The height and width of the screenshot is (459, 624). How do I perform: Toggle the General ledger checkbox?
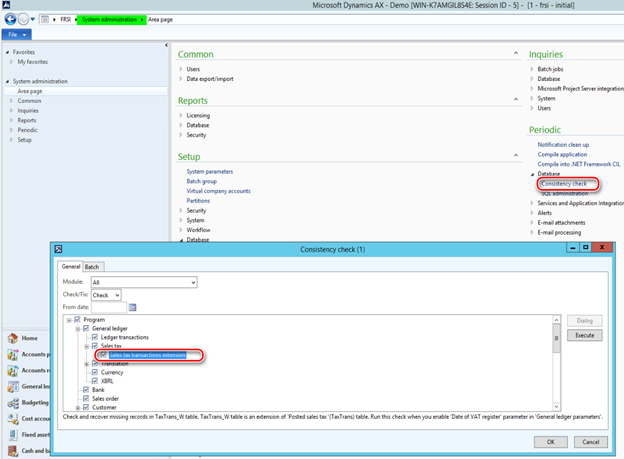pos(86,328)
